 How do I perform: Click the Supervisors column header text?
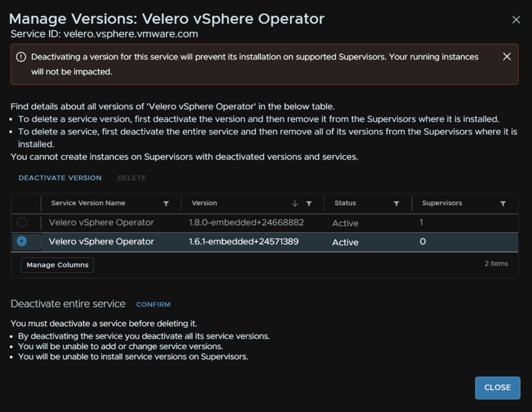click(442, 203)
